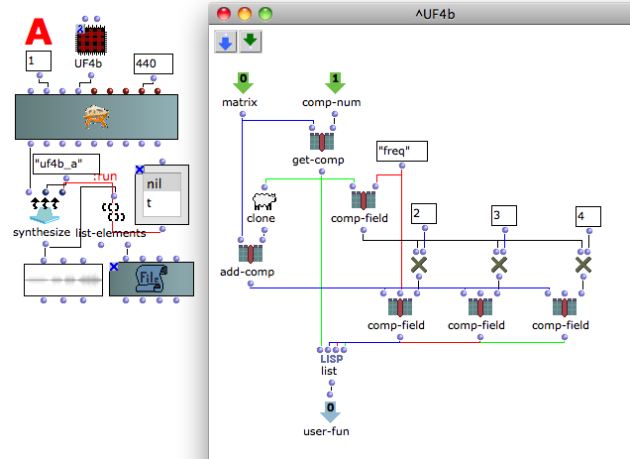Viewport: 630px width, 459px height.
Task: Select the clone sheep icon
Action: pos(264,201)
